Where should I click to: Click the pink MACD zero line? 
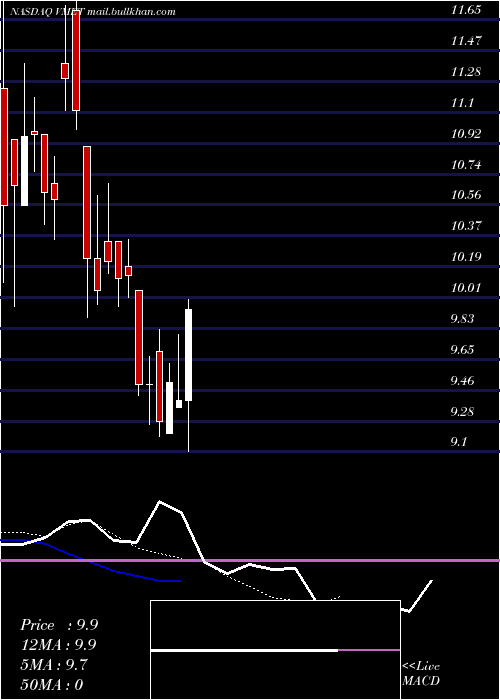[250, 560]
